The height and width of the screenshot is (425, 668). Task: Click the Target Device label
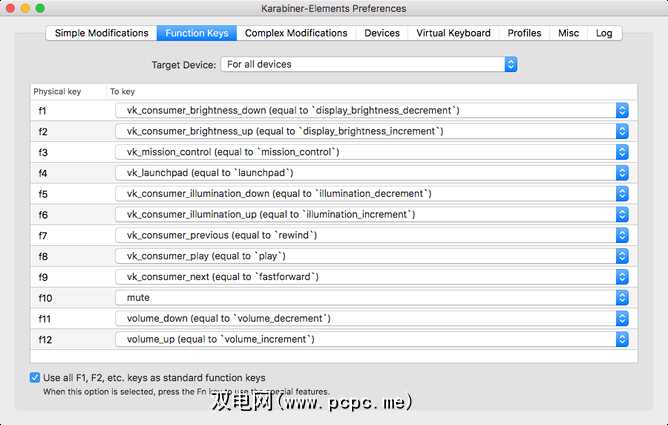coord(184,65)
